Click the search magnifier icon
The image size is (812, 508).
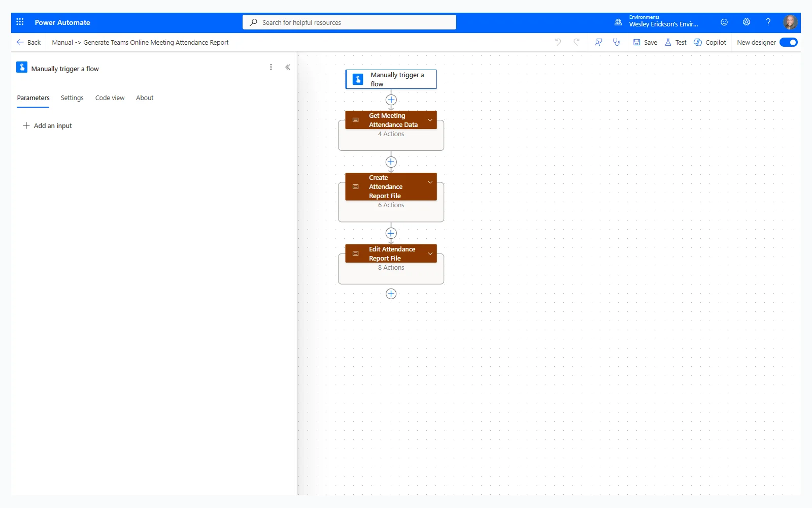(x=253, y=22)
